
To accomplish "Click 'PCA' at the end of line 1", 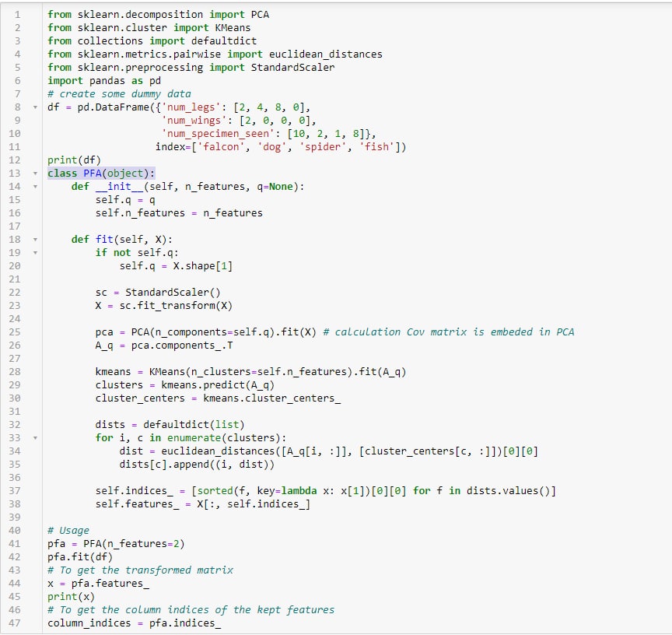I will click(x=260, y=15).
